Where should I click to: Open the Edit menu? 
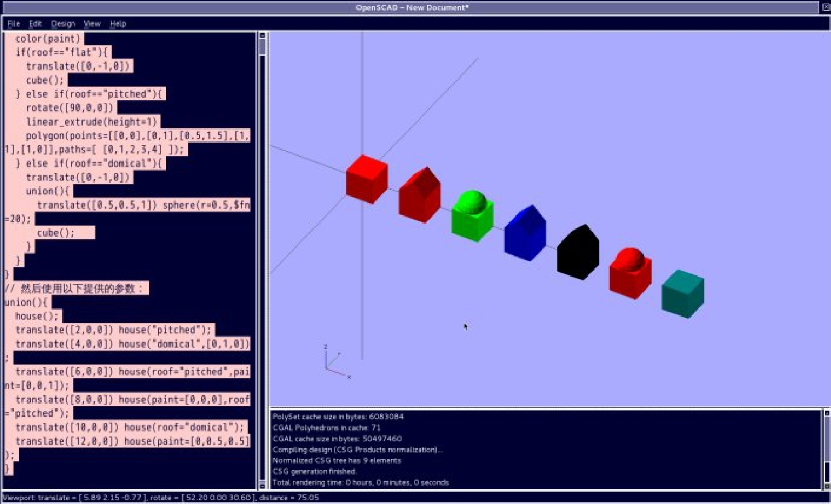(35, 24)
